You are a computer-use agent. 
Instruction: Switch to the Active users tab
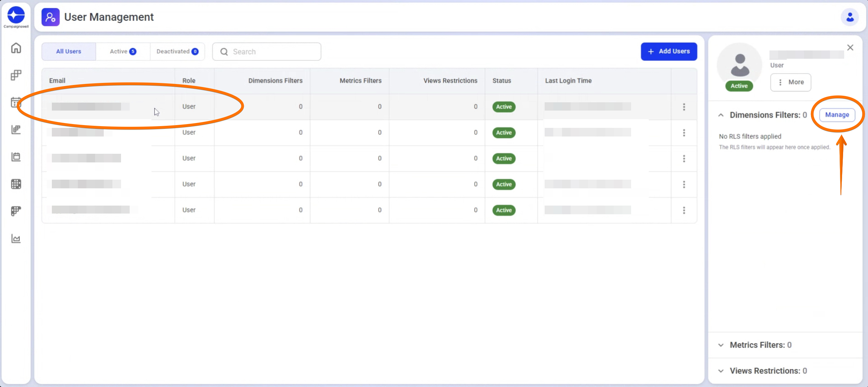(123, 51)
